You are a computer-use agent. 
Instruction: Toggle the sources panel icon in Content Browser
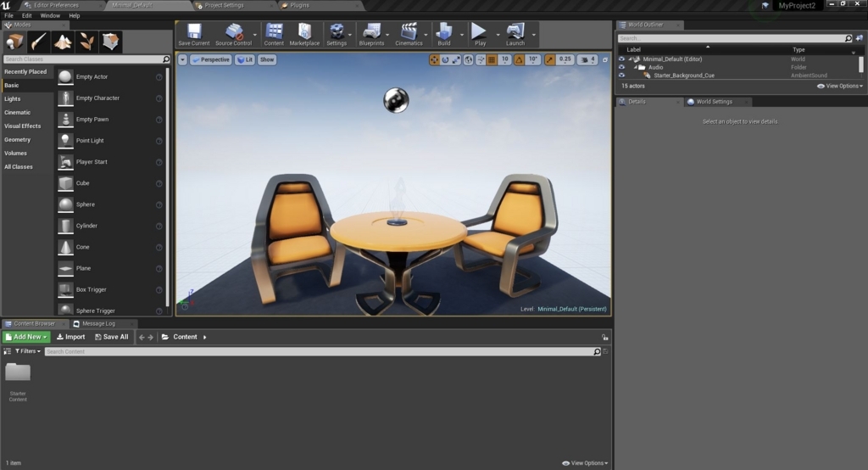[7, 351]
